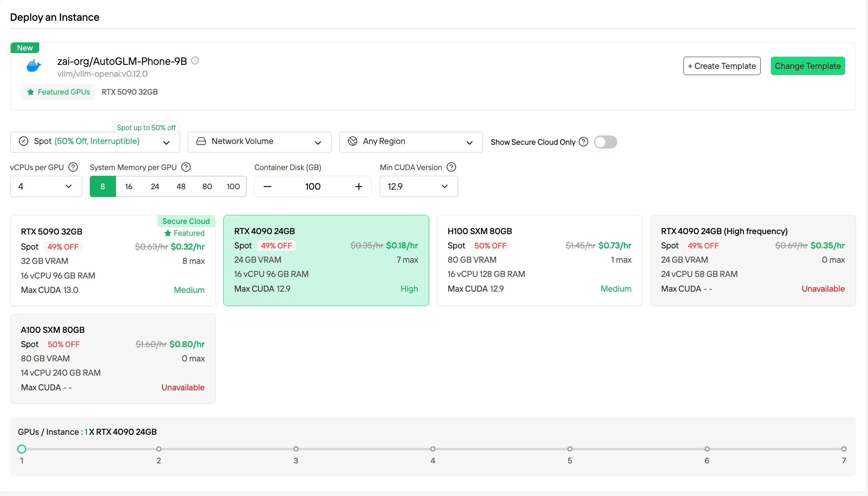Open the vCPUs per GPU dropdown

tap(46, 186)
